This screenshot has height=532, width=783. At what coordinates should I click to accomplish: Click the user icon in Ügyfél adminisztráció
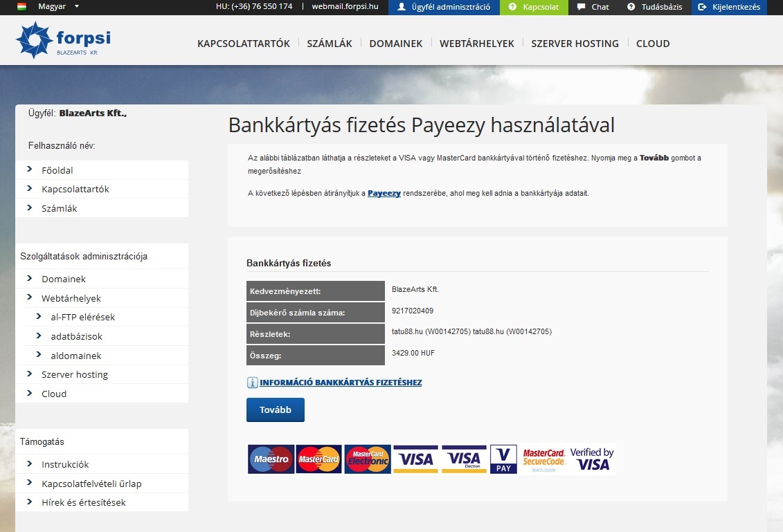pos(402,7)
